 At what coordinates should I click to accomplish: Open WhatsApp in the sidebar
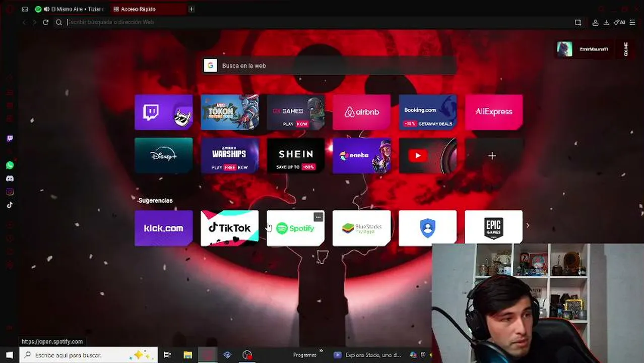10,165
